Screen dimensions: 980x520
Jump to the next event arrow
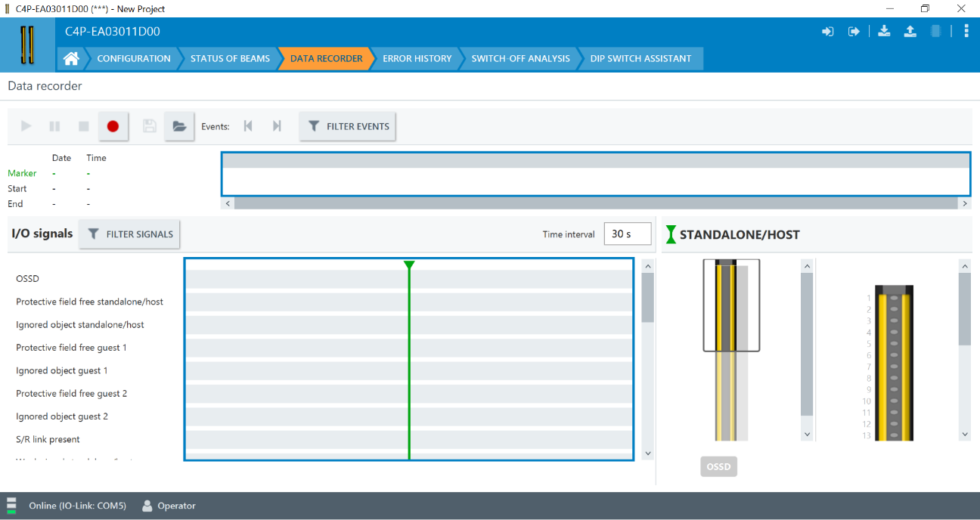click(x=277, y=126)
